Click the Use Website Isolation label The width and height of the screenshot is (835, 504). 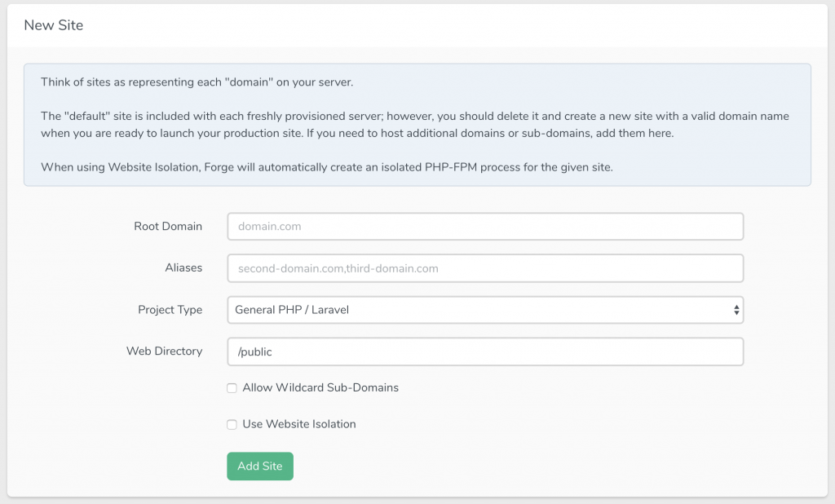(x=299, y=424)
